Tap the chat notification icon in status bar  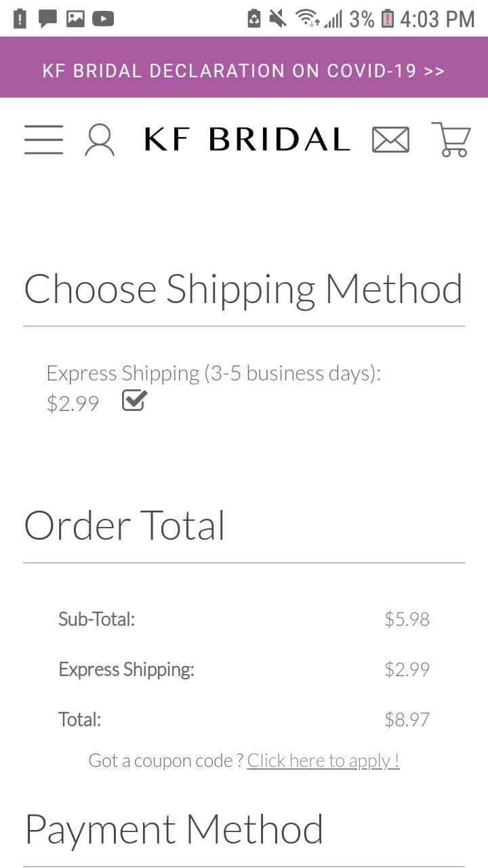(x=47, y=18)
